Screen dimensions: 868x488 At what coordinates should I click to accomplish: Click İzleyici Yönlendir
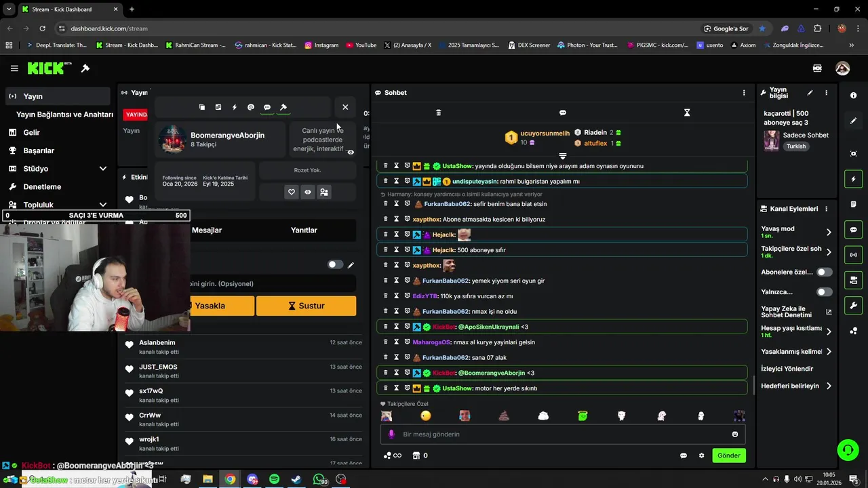[x=787, y=369]
